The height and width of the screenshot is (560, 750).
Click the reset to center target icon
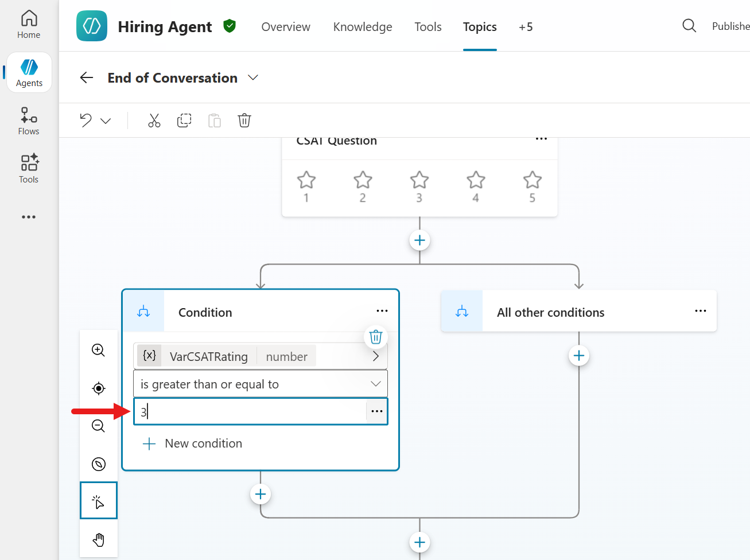tap(99, 388)
